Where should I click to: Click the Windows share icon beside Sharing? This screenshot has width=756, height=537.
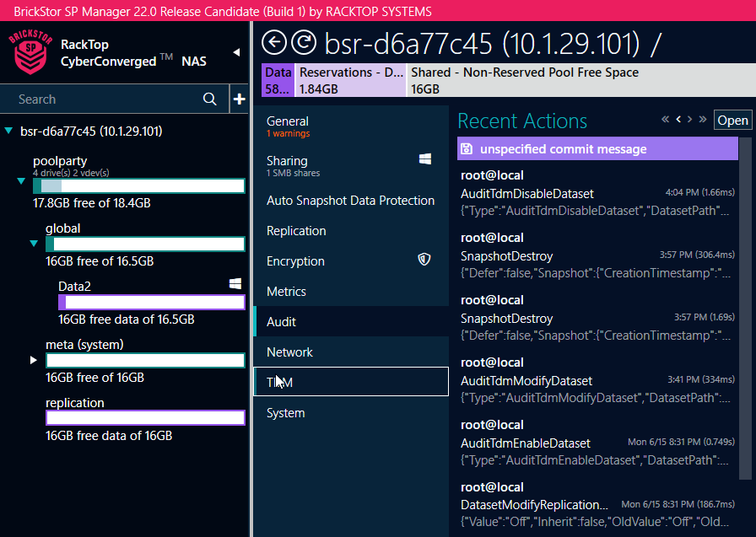coord(424,158)
